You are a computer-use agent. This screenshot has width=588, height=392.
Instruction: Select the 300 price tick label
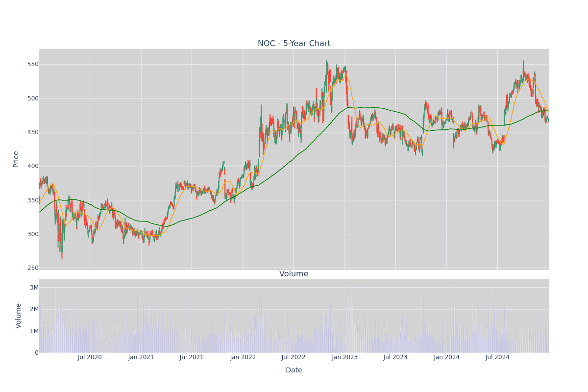(x=33, y=234)
